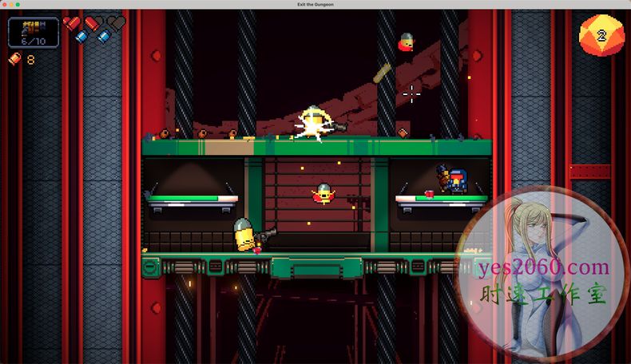
Task: Click the combo counter gem showing 2
Action: point(601,36)
